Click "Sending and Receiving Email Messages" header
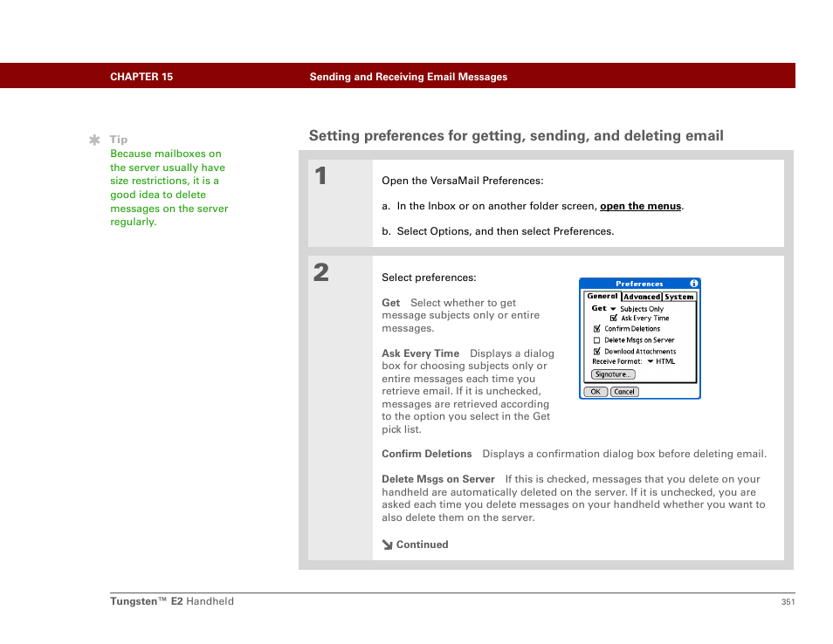Viewport: 833px width, 644px height. 409,77
